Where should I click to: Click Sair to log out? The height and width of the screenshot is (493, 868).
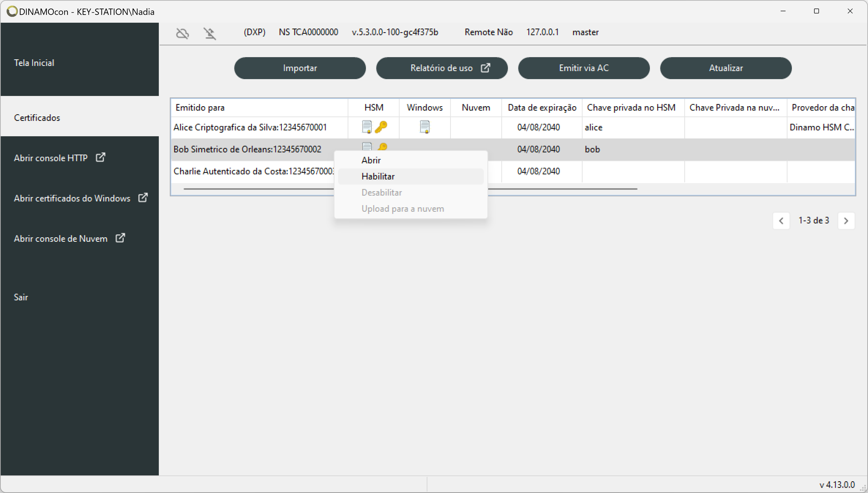point(21,297)
